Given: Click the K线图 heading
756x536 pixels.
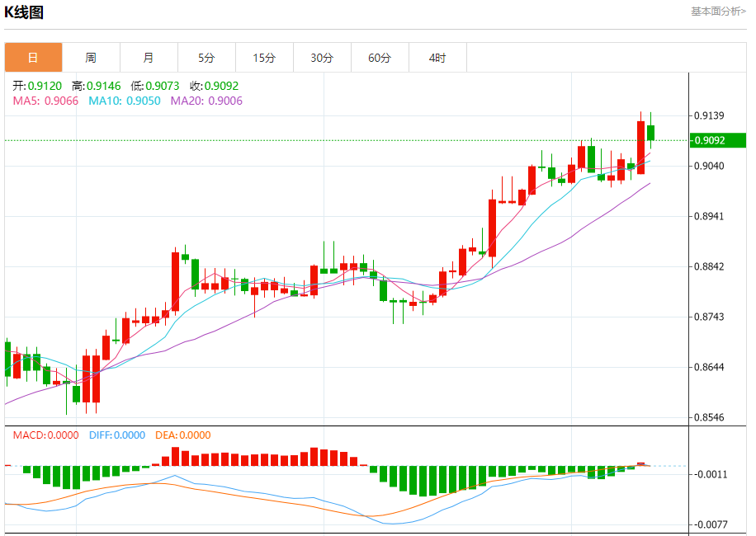Looking at the screenshot, I should [24, 12].
